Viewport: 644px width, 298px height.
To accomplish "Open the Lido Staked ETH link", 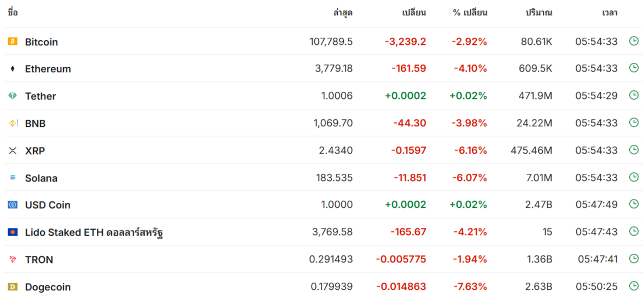I will click(94, 232).
